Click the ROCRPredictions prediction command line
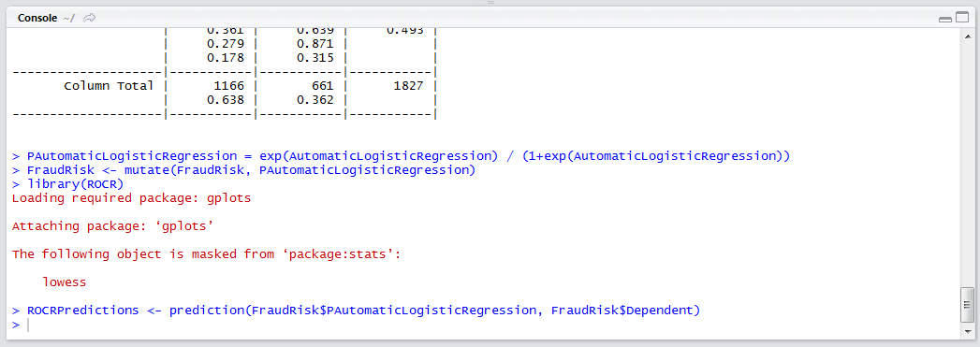The height and width of the screenshot is (347, 980). (x=355, y=311)
